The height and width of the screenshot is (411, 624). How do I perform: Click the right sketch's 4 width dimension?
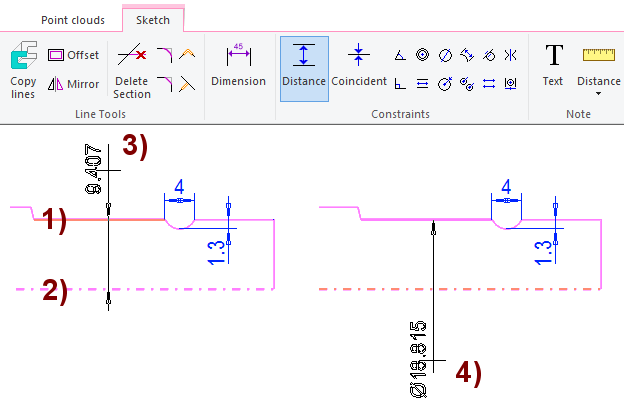coord(506,186)
